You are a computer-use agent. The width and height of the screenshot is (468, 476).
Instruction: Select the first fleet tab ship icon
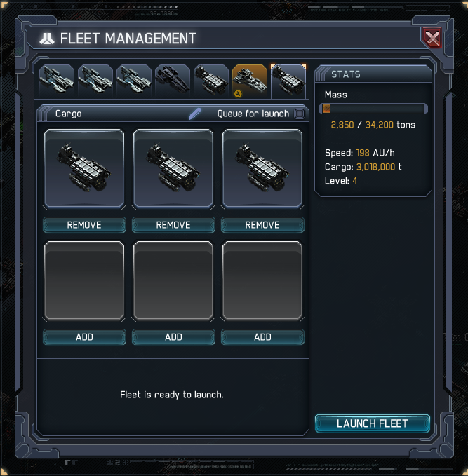coord(57,81)
